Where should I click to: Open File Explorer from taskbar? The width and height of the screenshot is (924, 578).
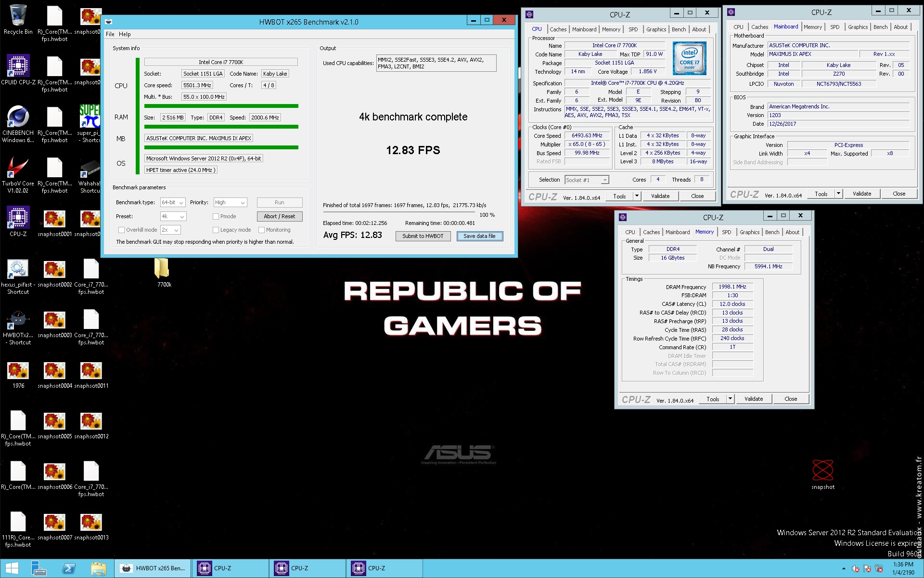click(x=99, y=568)
